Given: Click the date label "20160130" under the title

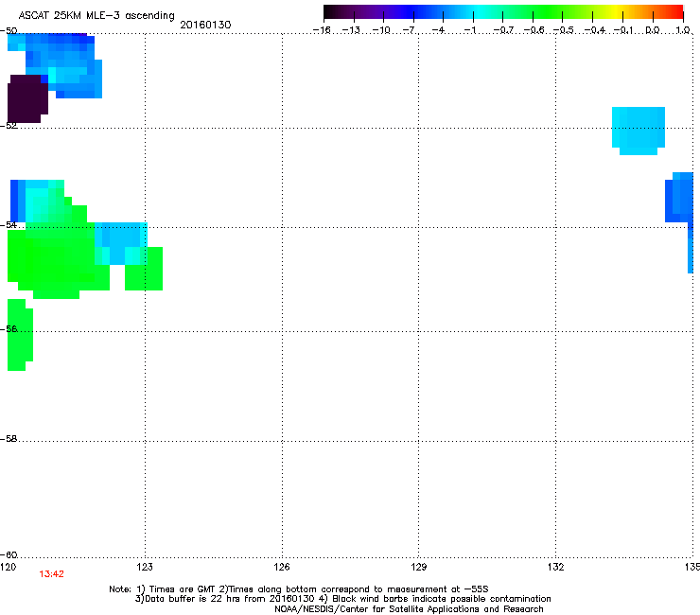Looking at the screenshot, I should (x=205, y=25).
